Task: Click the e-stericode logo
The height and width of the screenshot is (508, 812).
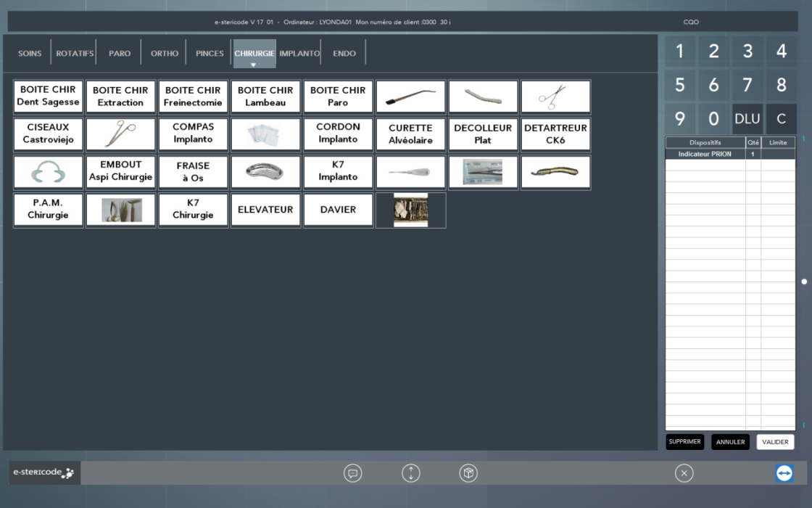Action: (x=44, y=472)
